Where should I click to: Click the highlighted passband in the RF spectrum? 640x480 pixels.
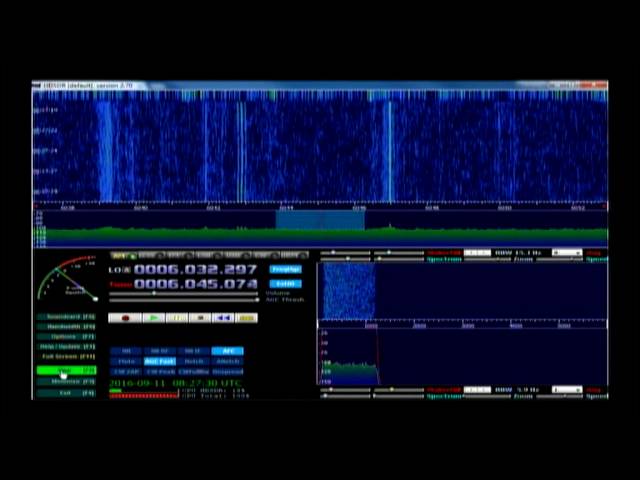click(320, 220)
